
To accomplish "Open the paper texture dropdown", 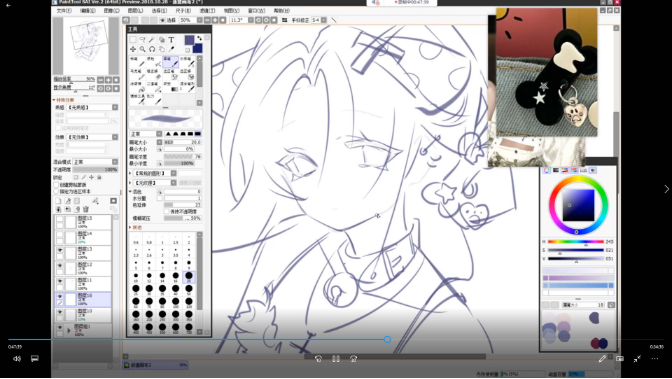I will tap(92, 107).
